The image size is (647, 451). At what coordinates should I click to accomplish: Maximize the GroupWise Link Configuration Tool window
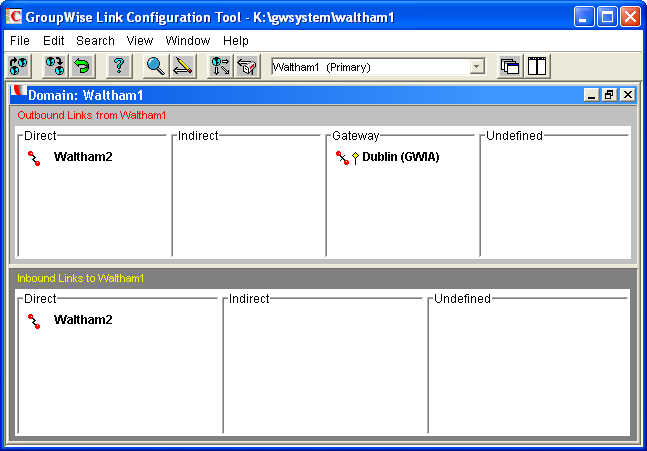point(607,17)
